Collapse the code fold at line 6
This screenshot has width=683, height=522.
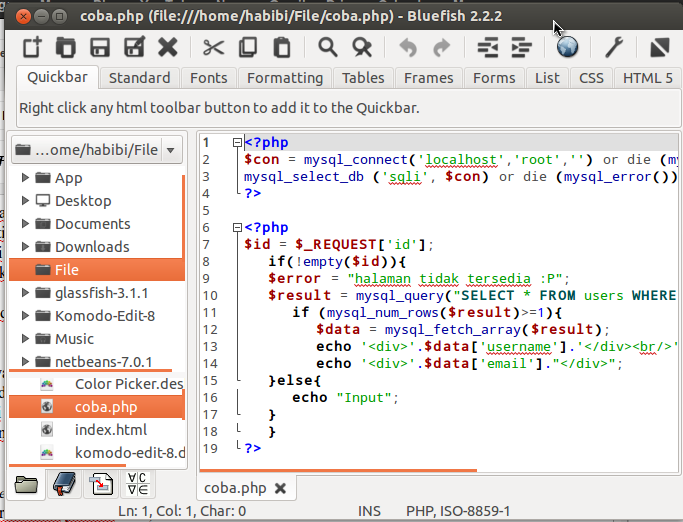pos(237,227)
